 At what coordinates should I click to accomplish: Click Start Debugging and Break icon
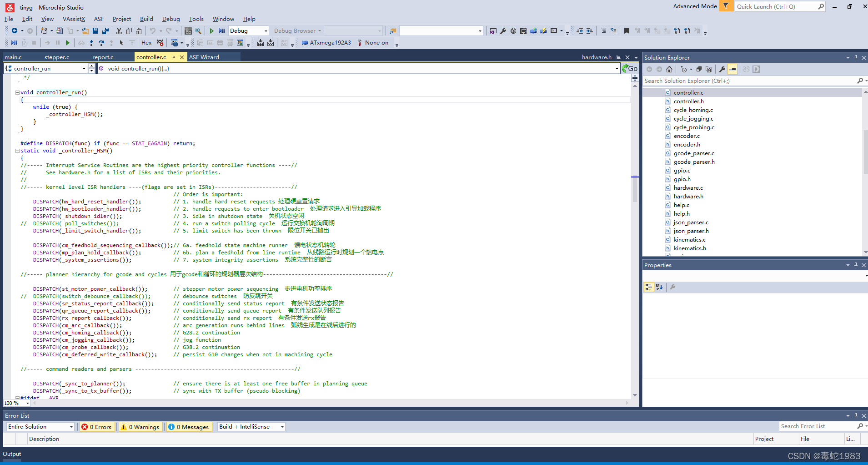pos(222,31)
